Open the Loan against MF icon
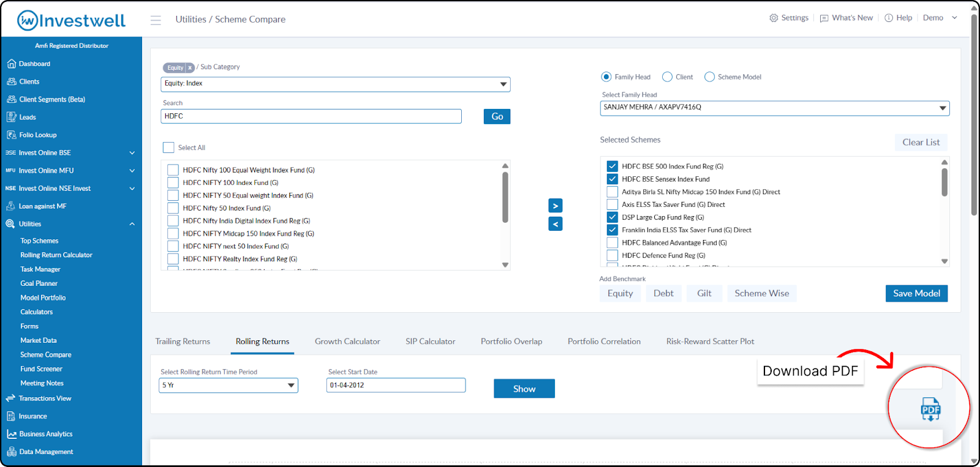The image size is (980, 467). [10, 206]
